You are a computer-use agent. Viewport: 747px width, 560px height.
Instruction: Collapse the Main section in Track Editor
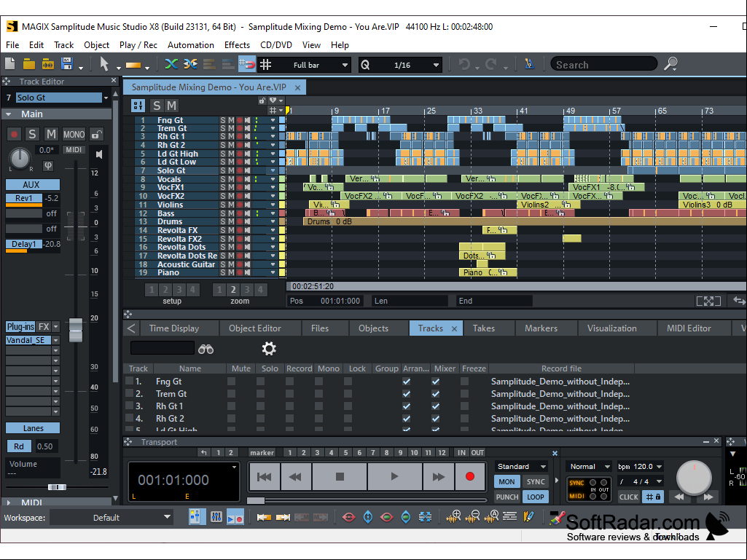9,114
